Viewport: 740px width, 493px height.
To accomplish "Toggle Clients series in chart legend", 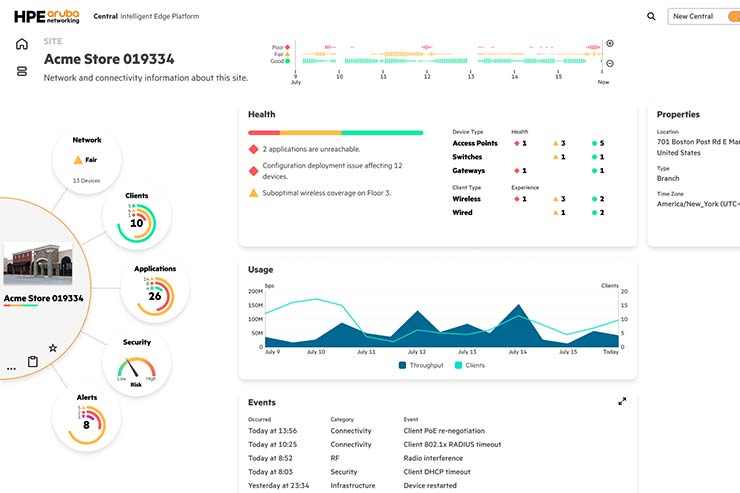I will tap(471, 366).
